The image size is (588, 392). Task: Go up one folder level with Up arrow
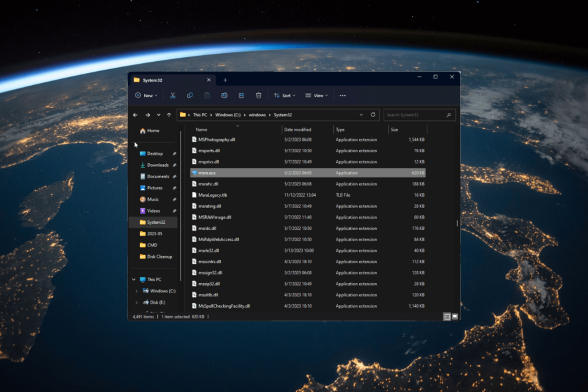pyautogui.click(x=169, y=115)
